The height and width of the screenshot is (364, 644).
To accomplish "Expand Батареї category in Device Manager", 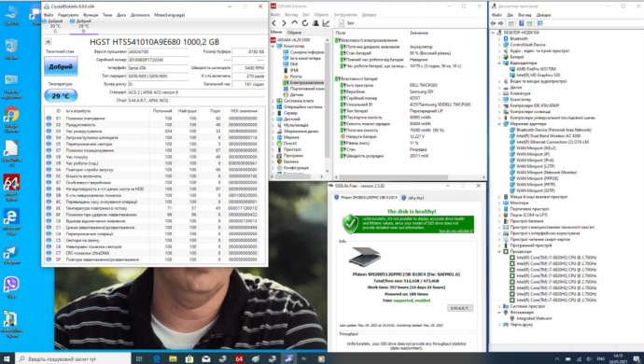I will pyautogui.click(x=500, y=57).
